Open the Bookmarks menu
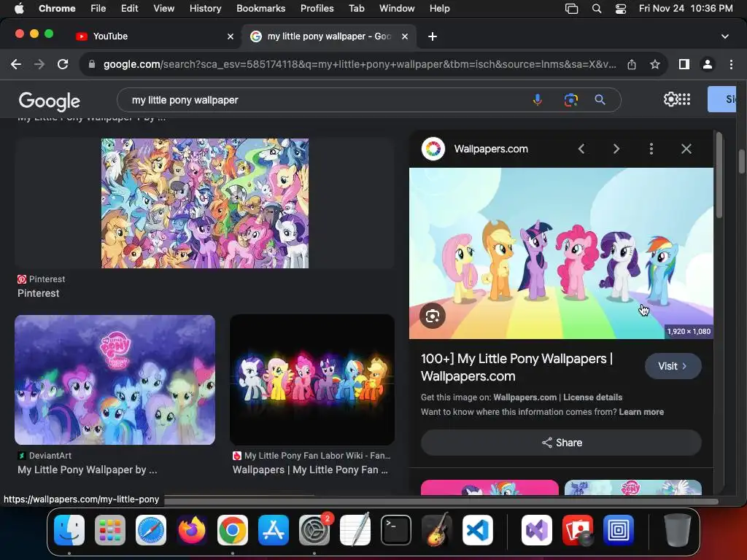The image size is (747, 560). [x=260, y=9]
